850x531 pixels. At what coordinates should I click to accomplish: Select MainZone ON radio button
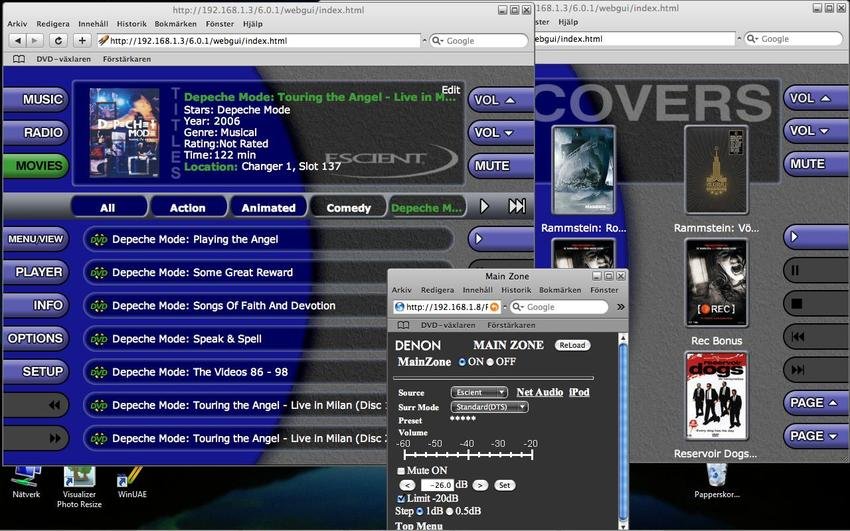coord(462,362)
